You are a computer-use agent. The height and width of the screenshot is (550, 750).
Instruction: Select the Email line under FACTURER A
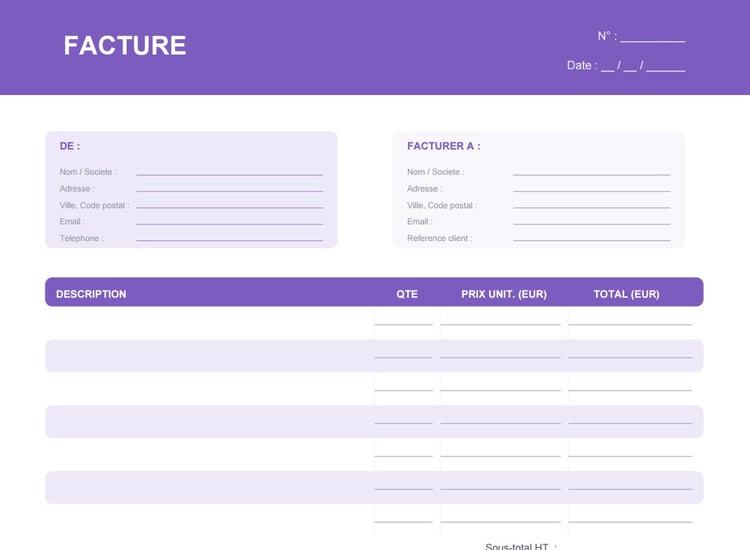pos(591,221)
